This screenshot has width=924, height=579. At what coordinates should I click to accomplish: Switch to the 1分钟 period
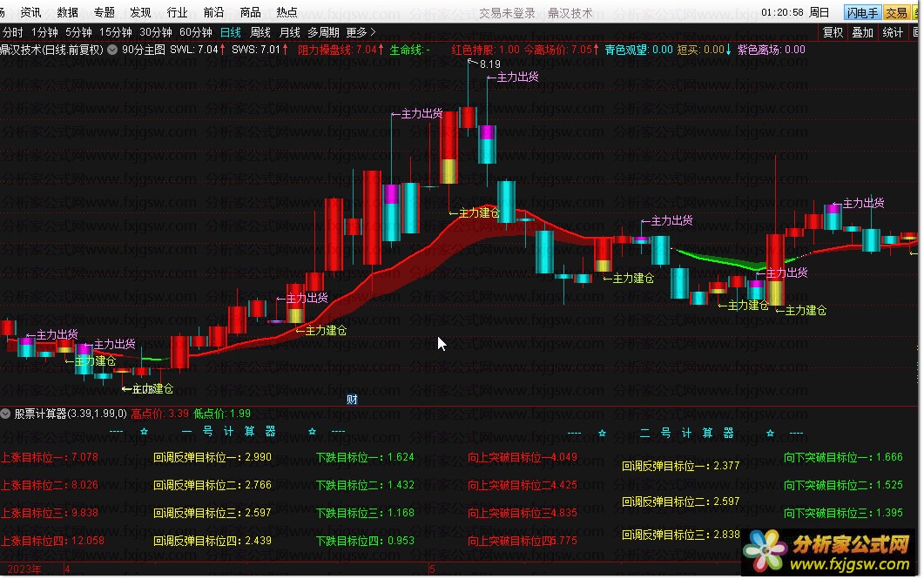(44, 32)
